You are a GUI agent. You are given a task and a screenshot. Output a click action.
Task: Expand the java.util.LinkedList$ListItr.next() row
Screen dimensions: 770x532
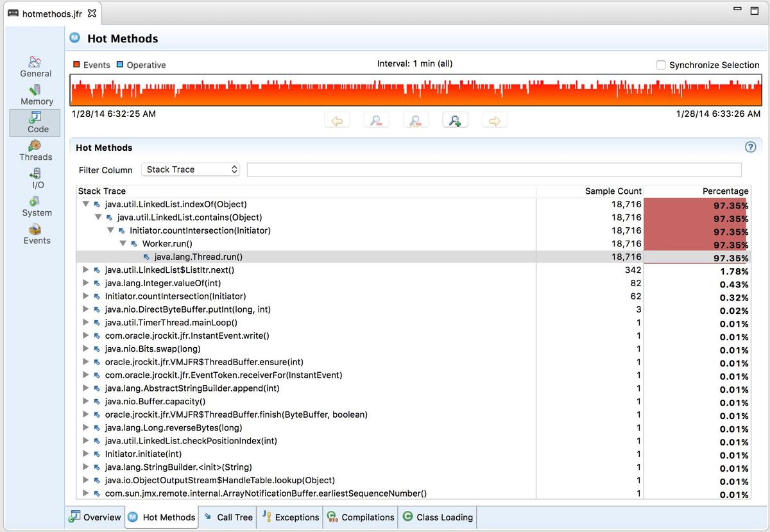85,270
